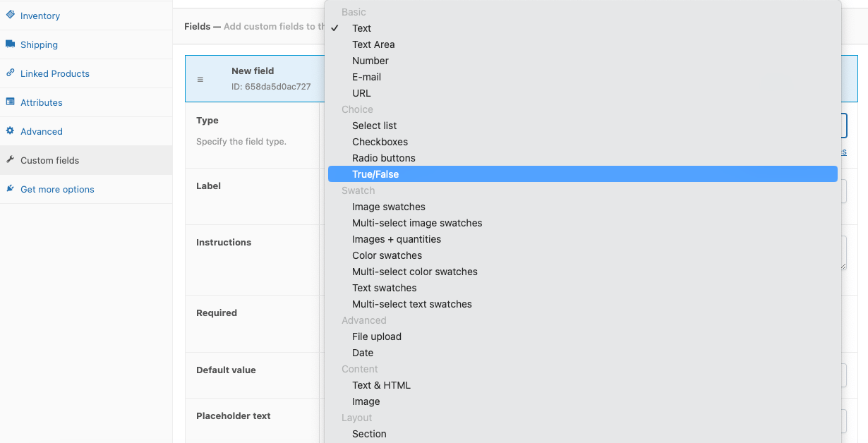This screenshot has width=868, height=443.
Task: Click the Instructions setting label
Action: (224, 243)
